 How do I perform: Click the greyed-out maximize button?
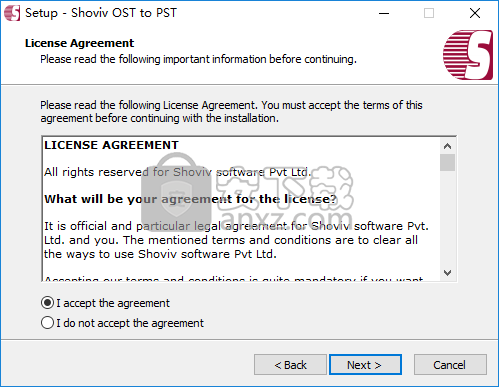(x=429, y=13)
